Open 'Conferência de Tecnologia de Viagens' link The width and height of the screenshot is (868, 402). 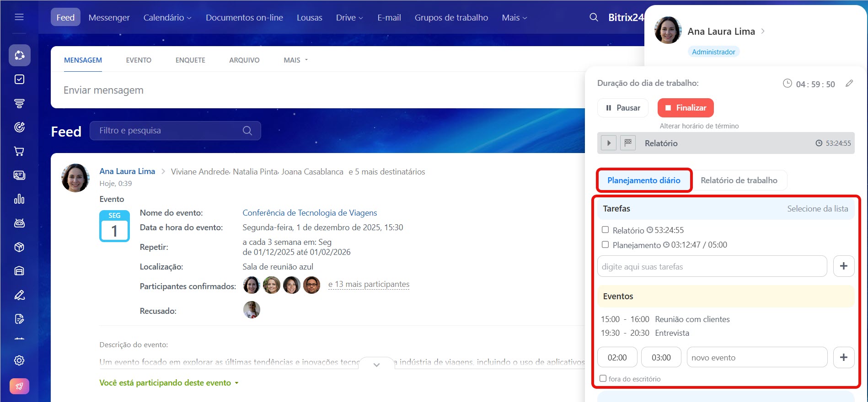[310, 213]
